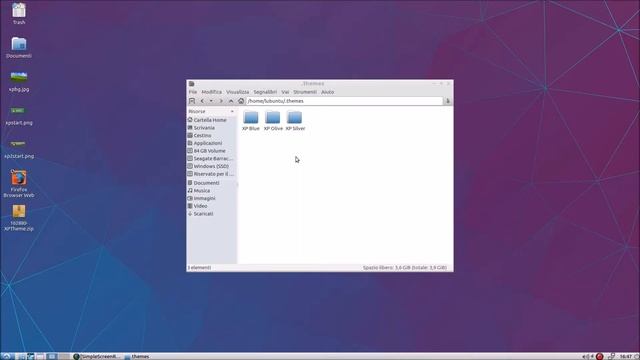
Task: Click the .themes window title bar
Action: [313, 84]
